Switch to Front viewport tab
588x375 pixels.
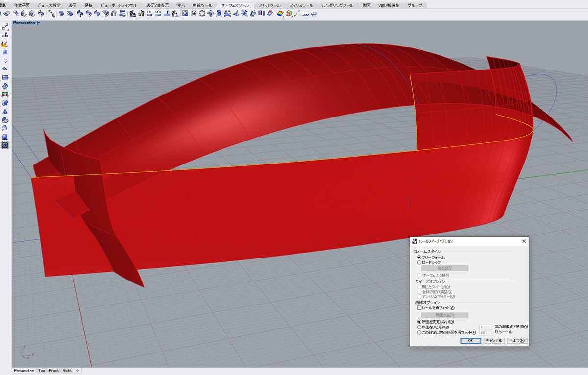click(54, 371)
